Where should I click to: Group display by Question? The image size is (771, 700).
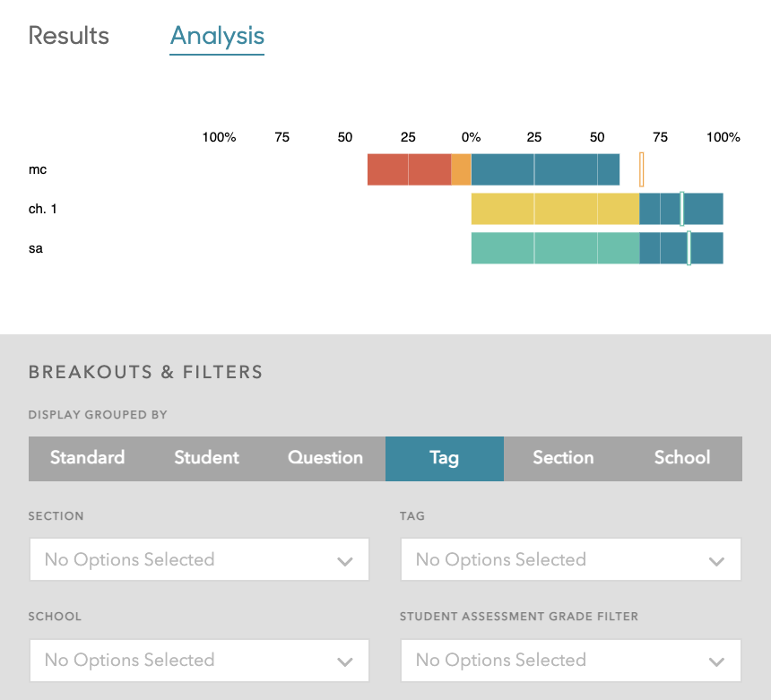(325, 458)
